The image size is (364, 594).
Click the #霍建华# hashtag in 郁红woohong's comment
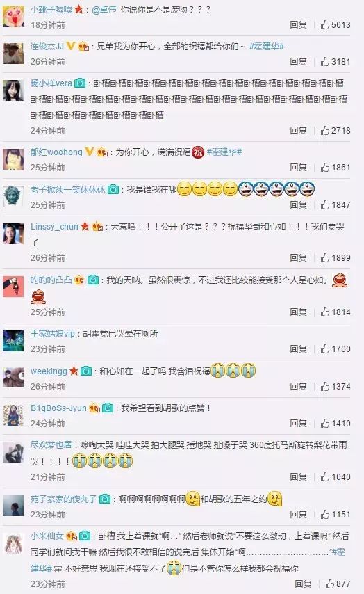(224, 152)
